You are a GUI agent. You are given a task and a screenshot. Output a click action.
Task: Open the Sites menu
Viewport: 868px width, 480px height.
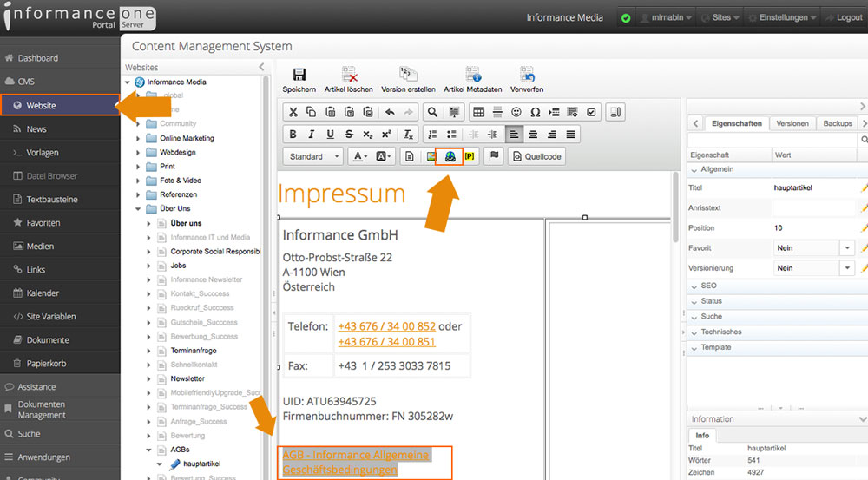point(720,17)
